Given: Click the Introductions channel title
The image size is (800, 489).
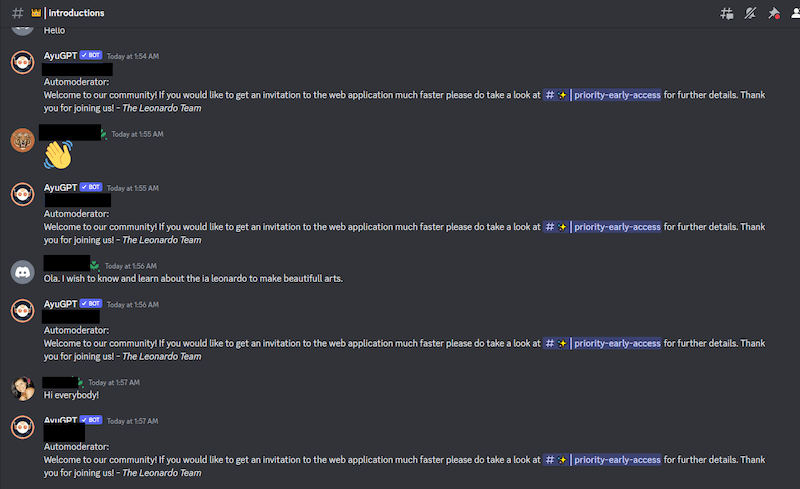Looking at the screenshot, I should pos(76,13).
